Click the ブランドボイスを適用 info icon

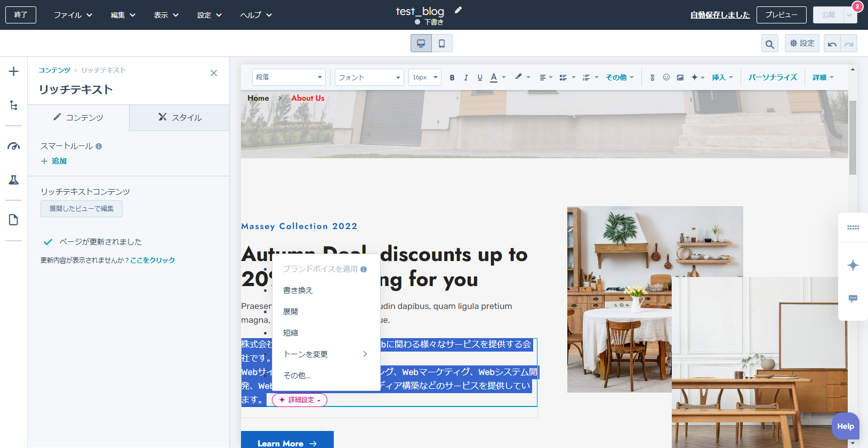364,270
